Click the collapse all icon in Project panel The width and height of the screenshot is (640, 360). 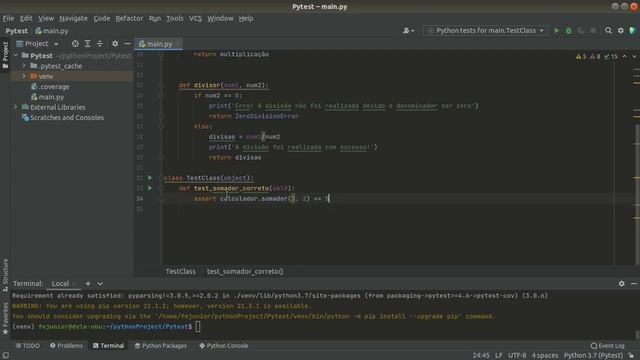coord(100,44)
